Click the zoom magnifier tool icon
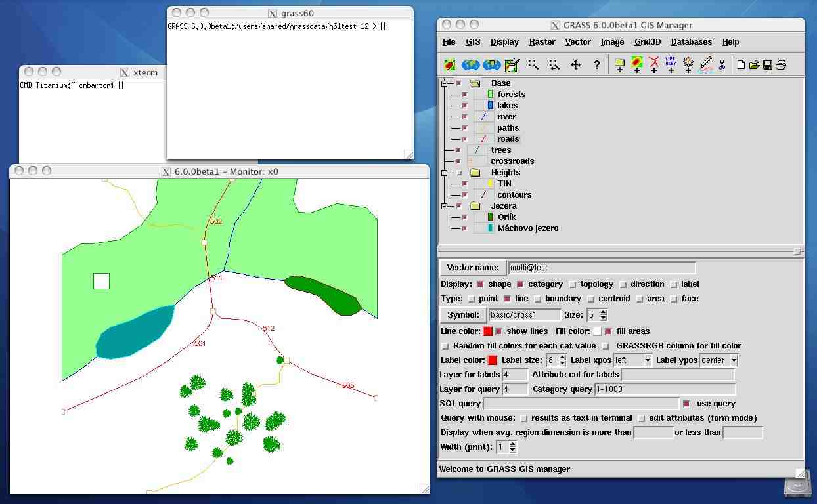 coord(533,64)
